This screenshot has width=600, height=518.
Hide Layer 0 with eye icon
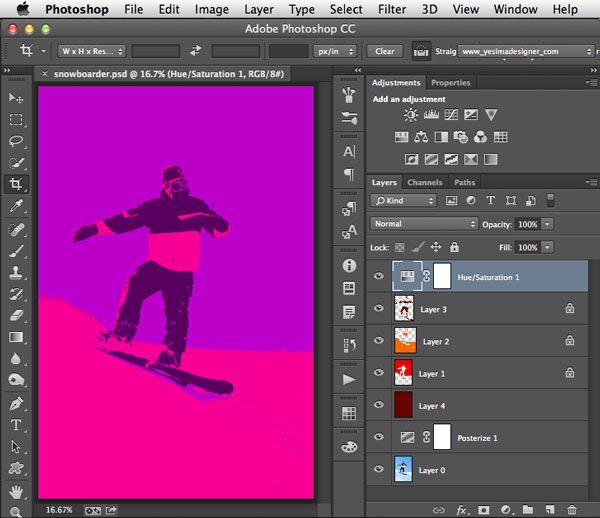[x=378, y=469]
